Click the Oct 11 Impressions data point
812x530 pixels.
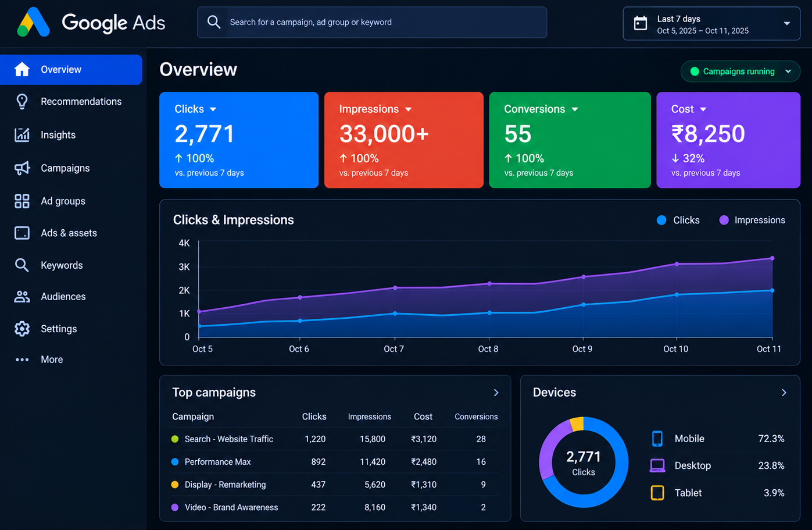tap(772, 258)
